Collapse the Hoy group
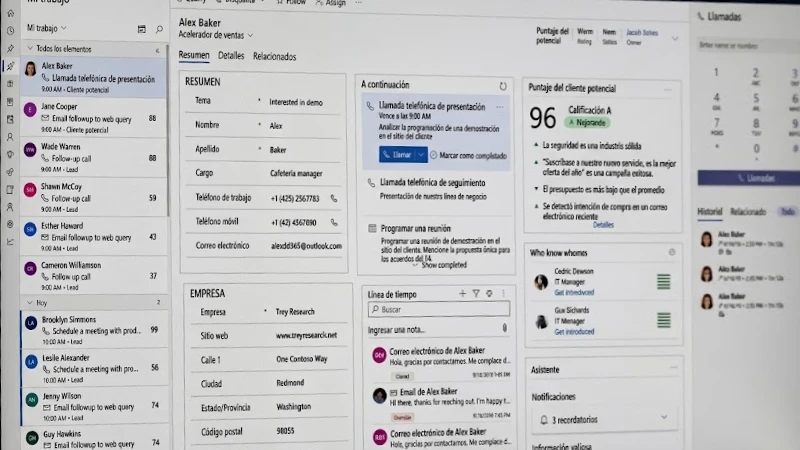The image size is (800, 450). 30,303
